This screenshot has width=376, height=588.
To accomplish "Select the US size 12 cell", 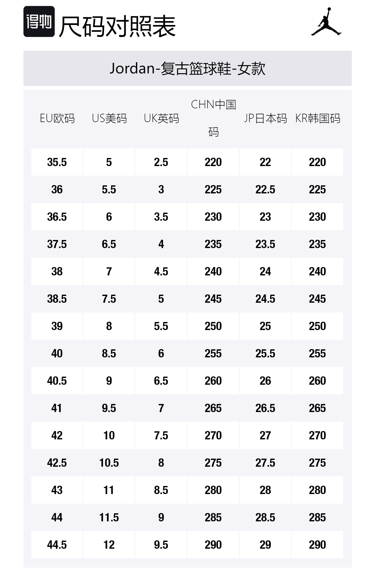I will click(109, 545).
